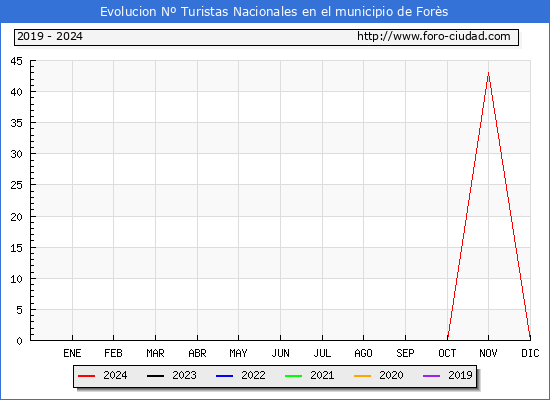The width and height of the screenshot is (550, 400).
Task: Click the SEP month axis label
Action: coord(405,353)
